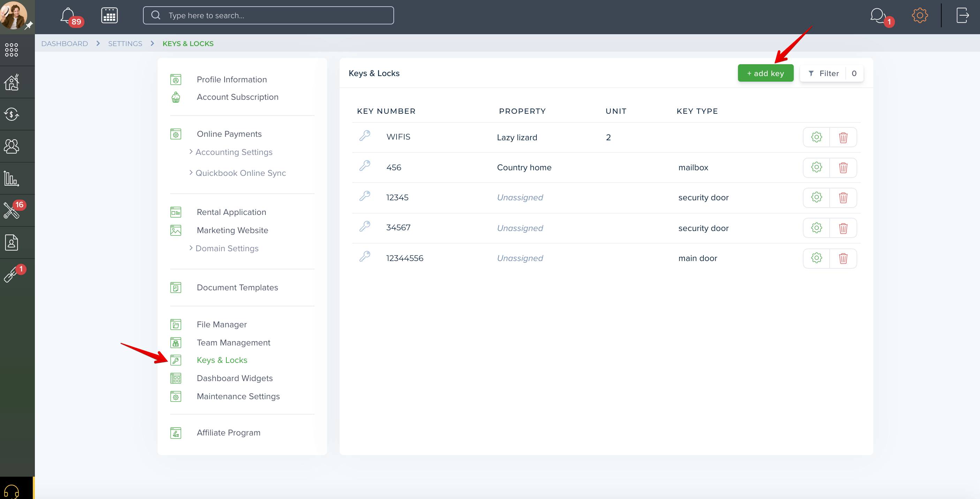Open the accounting dollar sidebar icon
This screenshot has width=980, height=499.
[x=12, y=114]
